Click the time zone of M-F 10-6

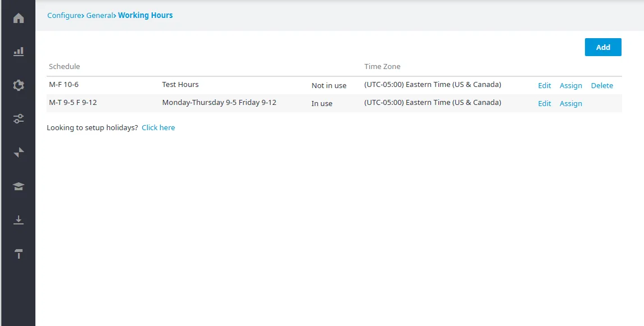point(433,85)
